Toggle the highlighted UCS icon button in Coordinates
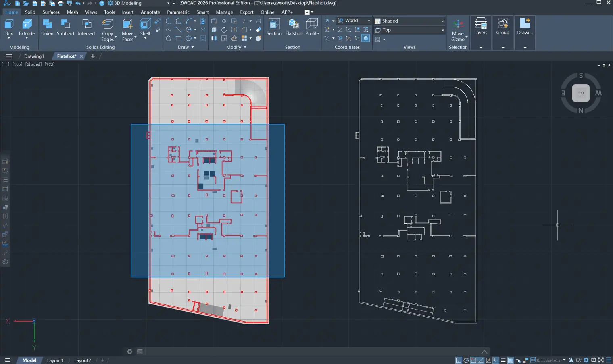Viewport: 613px width, 364px height. (366, 38)
